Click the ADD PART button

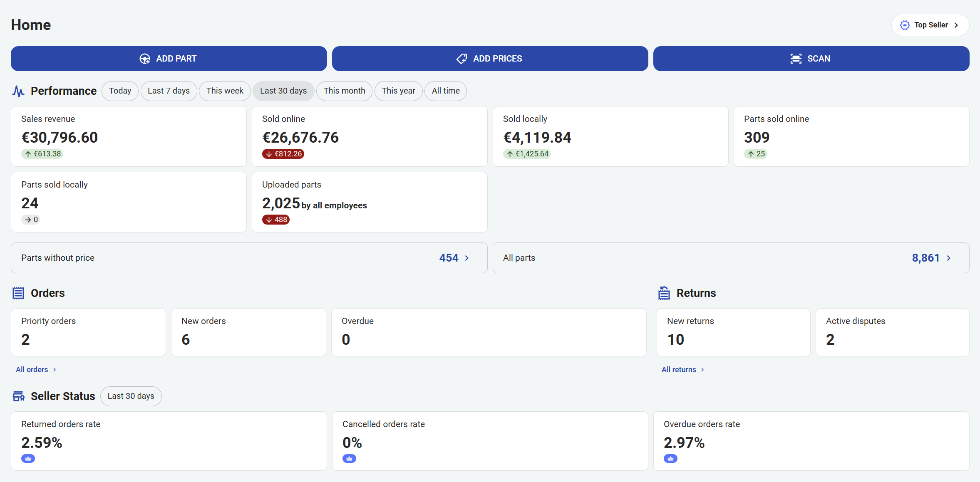[x=169, y=59]
